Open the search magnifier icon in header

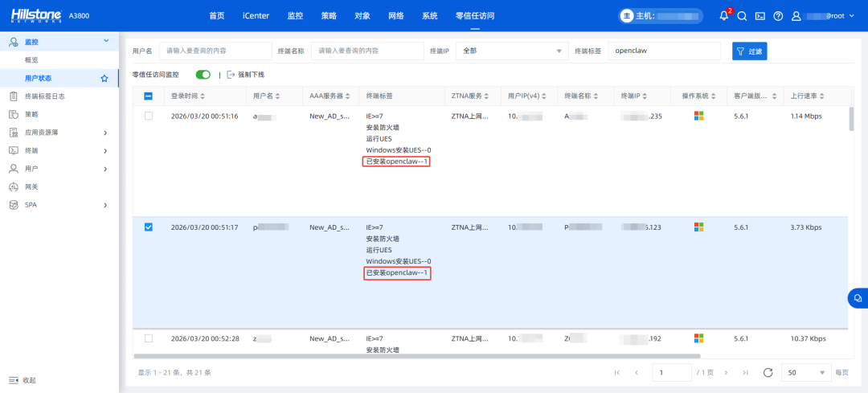pyautogui.click(x=743, y=16)
